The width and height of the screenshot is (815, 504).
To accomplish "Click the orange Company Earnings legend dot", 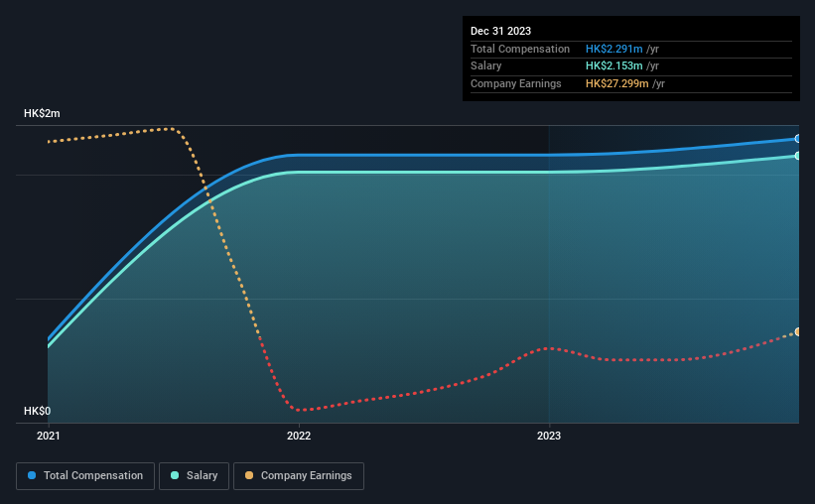I will (249, 475).
